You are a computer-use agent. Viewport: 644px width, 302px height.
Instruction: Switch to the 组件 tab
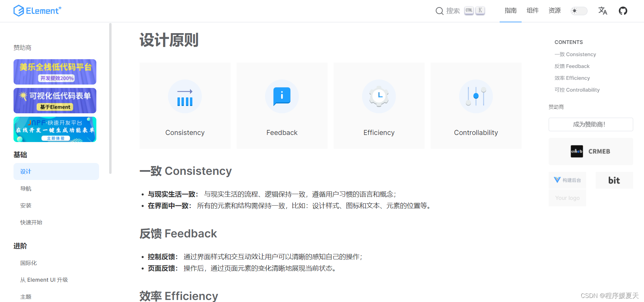(532, 11)
